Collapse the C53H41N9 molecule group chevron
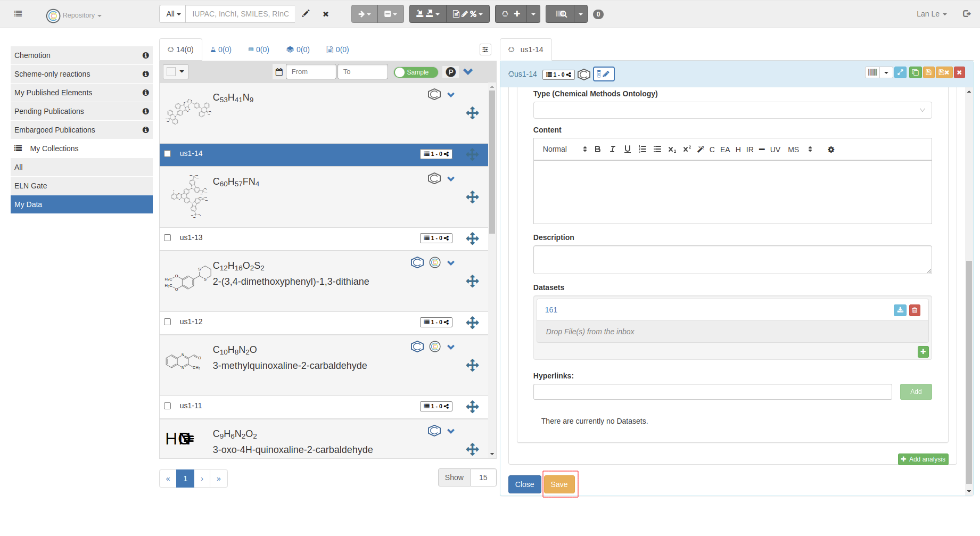The width and height of the screenshot is (980, 536). tap(451, 95)
